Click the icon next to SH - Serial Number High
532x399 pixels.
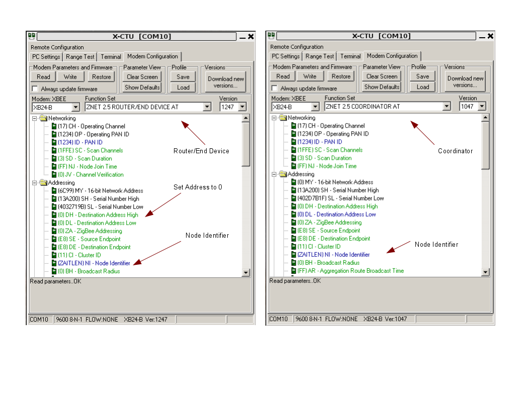[53, 198]
